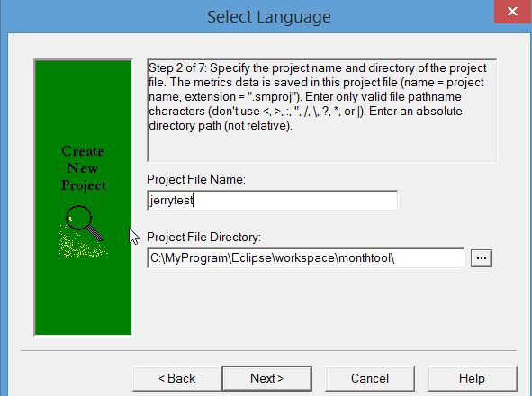
Task: Click the 'Project File Name:' label
Action: pyautogui.click(x=196, y=179)
